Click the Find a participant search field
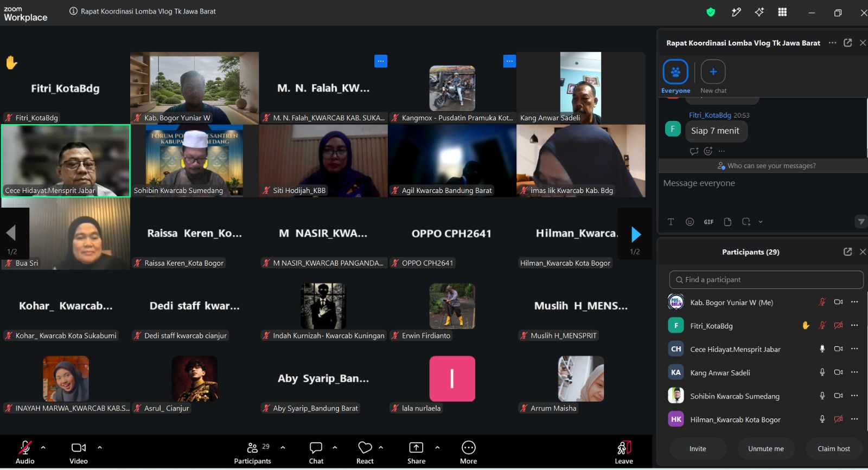The width and height of the screenshot is (868, 470). 766,280
